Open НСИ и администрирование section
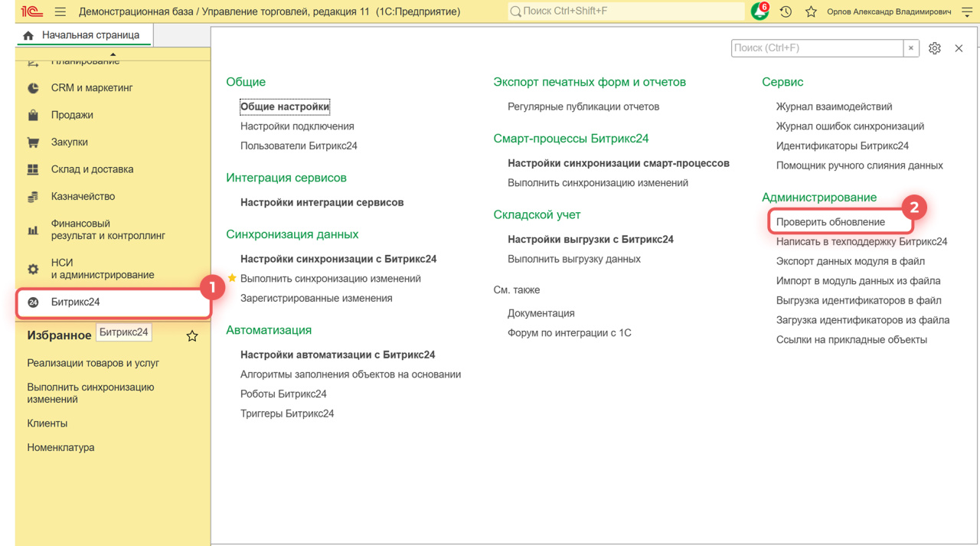 (103, 269)
